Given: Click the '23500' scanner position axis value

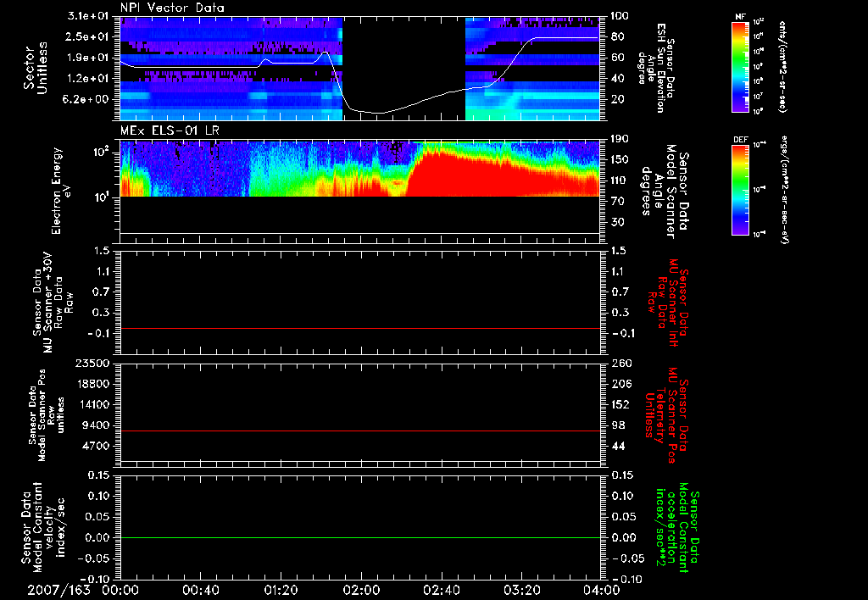Looking at the screenshot, I should click(x=93, y=364).
